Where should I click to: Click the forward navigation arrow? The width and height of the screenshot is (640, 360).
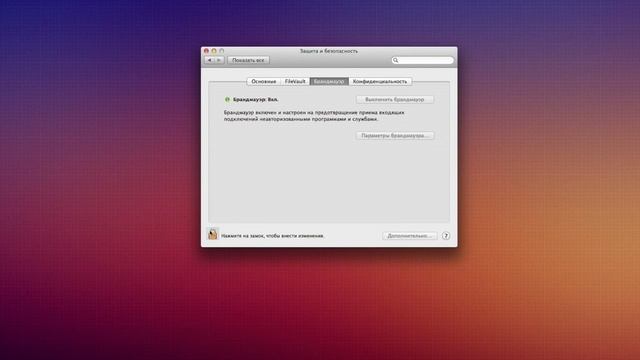(x=219, y=60)
